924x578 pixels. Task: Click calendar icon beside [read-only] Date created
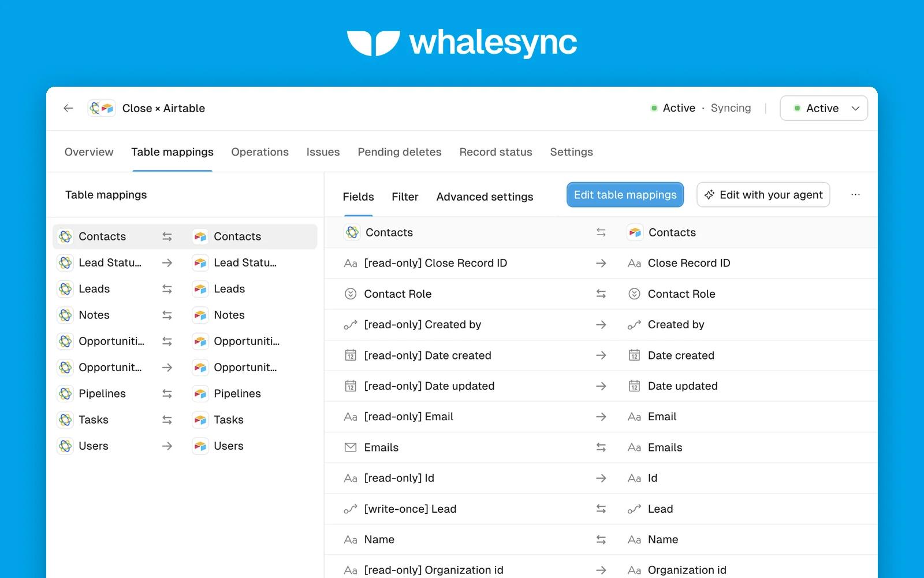click(x=351, y=355)
